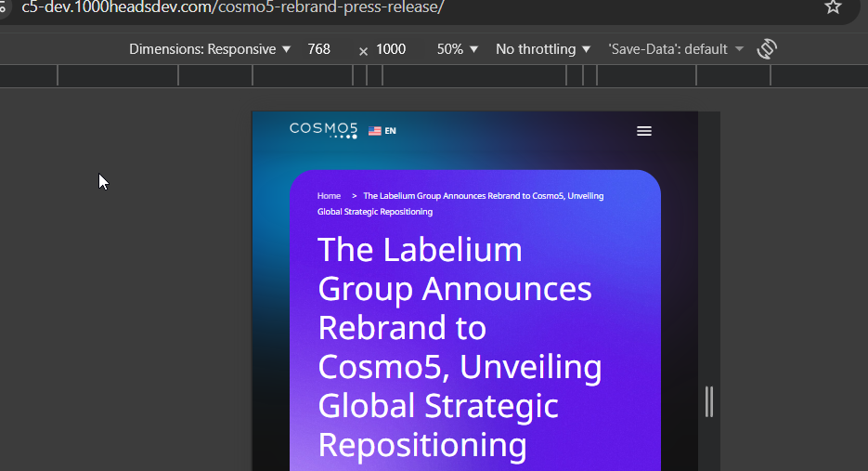Open the Home breadcrumb link
This screenshot has width=868, height=471.
(329, 196)
